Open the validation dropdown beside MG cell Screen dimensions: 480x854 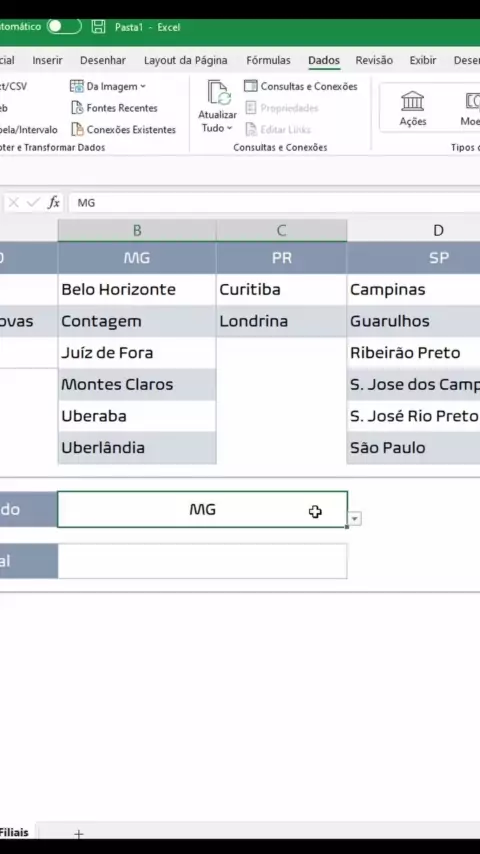(x=355, y=519)
